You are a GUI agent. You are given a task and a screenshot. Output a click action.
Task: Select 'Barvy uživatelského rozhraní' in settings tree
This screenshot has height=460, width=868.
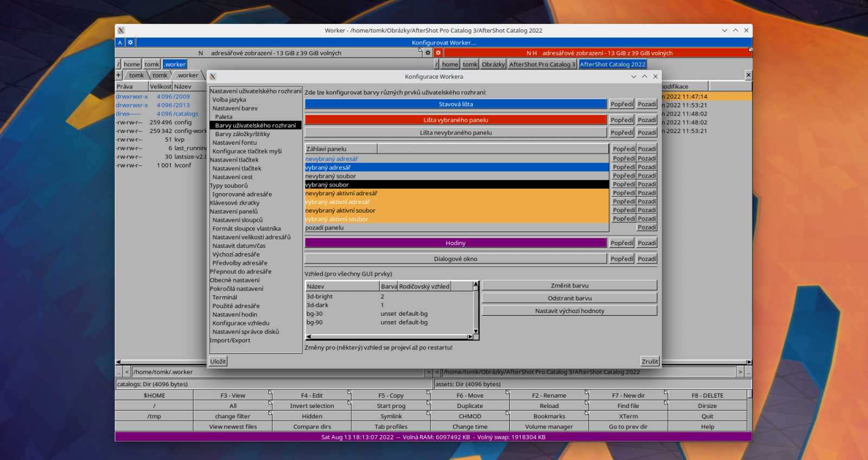click(256, 125)
